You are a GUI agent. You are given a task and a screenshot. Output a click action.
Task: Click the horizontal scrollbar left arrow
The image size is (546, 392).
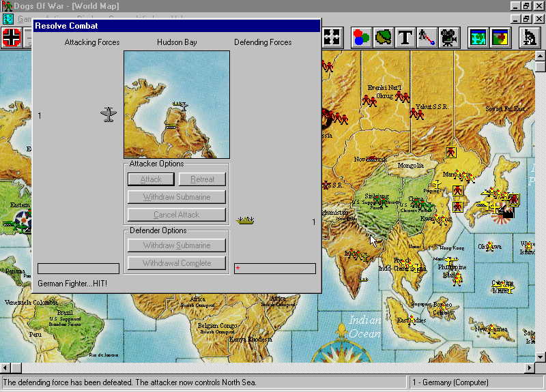[x=5, y=367]
